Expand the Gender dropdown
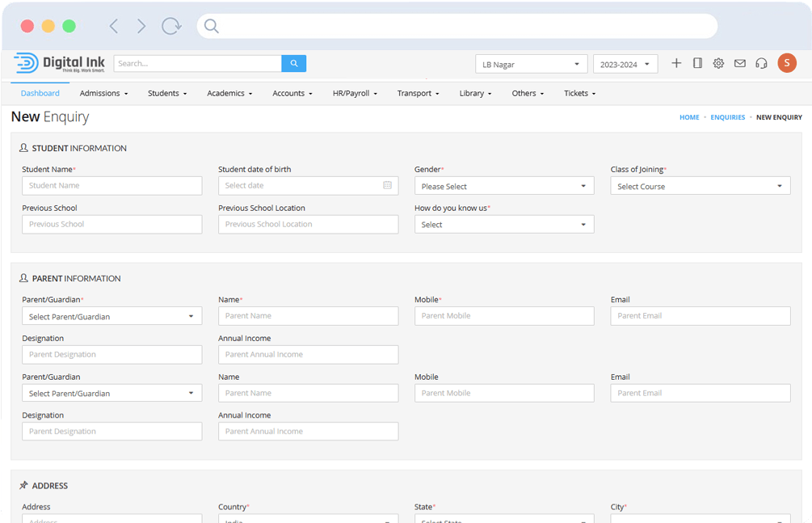This screenshot has width=812, height=523. tap(504, 187)
